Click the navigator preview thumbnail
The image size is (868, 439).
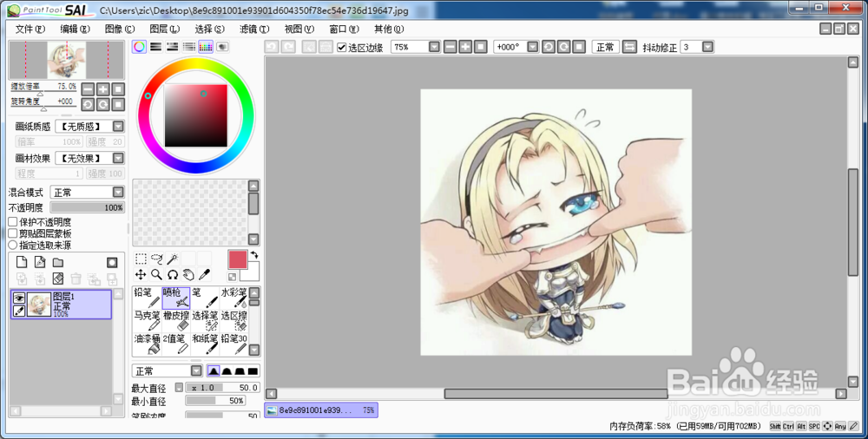67,60
